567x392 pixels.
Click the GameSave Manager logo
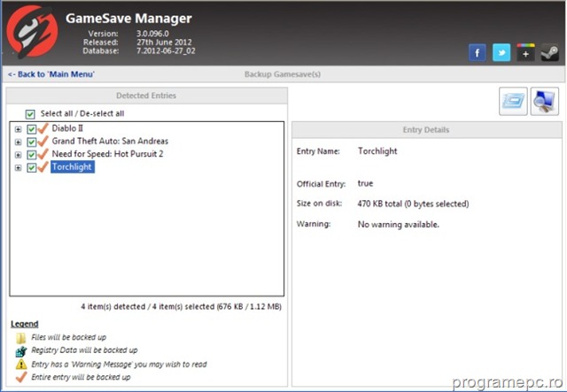[33, 32]
